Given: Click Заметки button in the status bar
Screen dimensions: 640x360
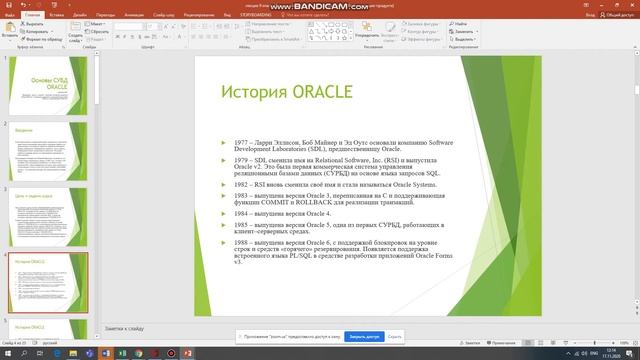Looking at the screenshot, I should click(470, 343).
